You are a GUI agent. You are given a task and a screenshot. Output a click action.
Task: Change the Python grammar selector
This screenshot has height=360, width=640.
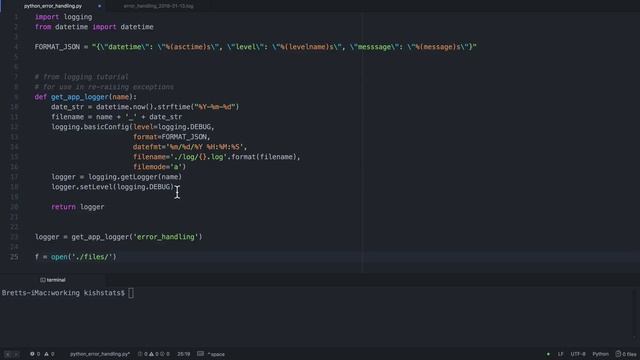(600, 354)
